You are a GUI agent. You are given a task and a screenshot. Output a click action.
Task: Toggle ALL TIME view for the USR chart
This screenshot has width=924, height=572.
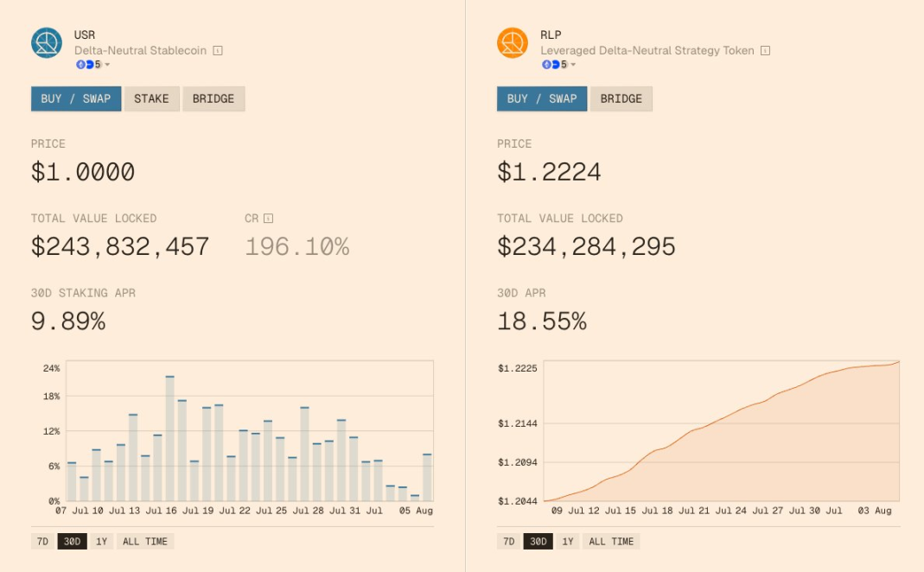click(x=145, y=540)
